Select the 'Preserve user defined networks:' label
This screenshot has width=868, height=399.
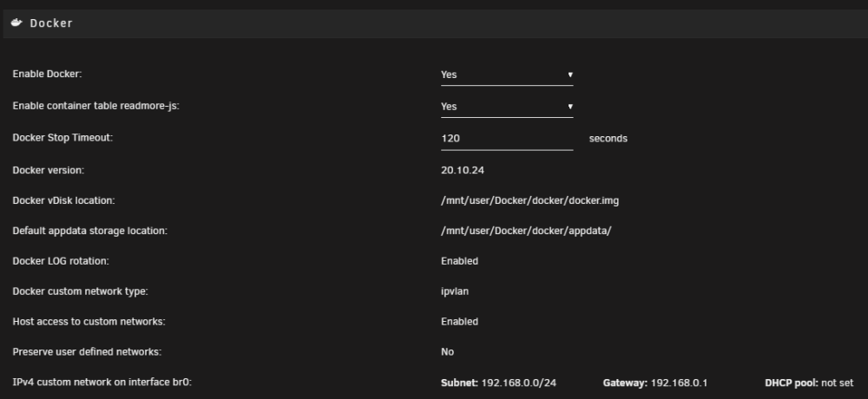click(x=87, y=352)
